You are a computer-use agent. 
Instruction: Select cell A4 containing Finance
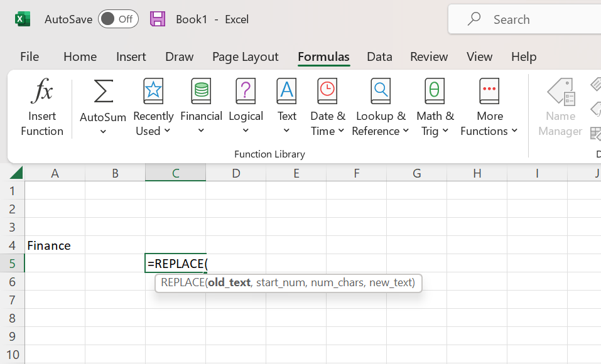pos(55,245)
